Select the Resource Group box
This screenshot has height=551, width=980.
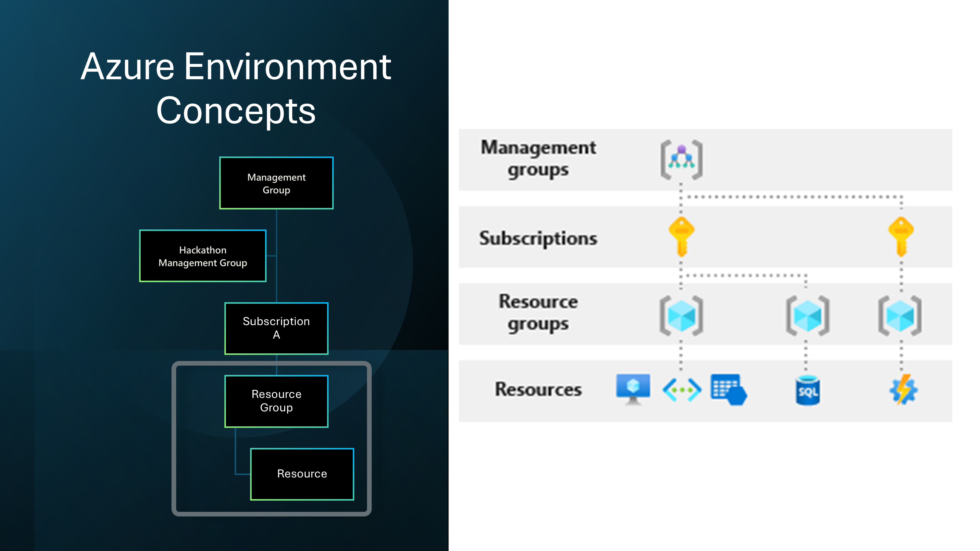[276, 401]
